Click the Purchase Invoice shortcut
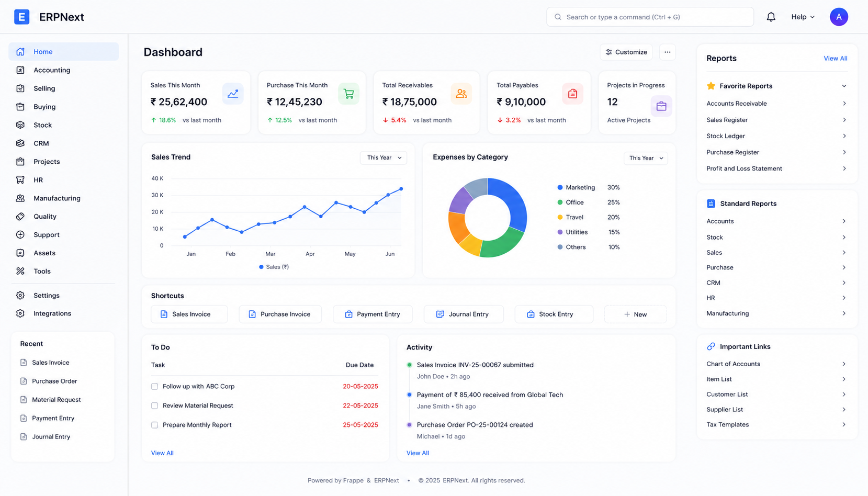Viewport: 868px width, 496px height. [x=280, y=314]
